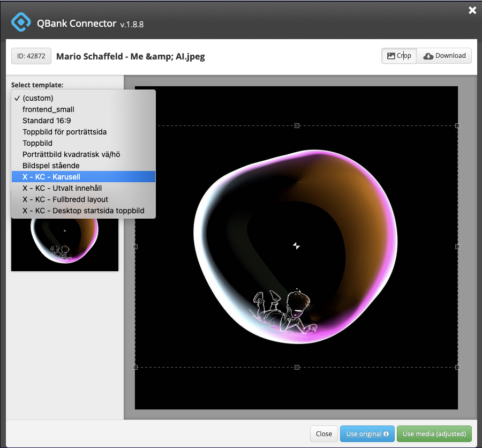Choose X - KC - Karusell template
The image size is (482, 448).
coord(84,177)
